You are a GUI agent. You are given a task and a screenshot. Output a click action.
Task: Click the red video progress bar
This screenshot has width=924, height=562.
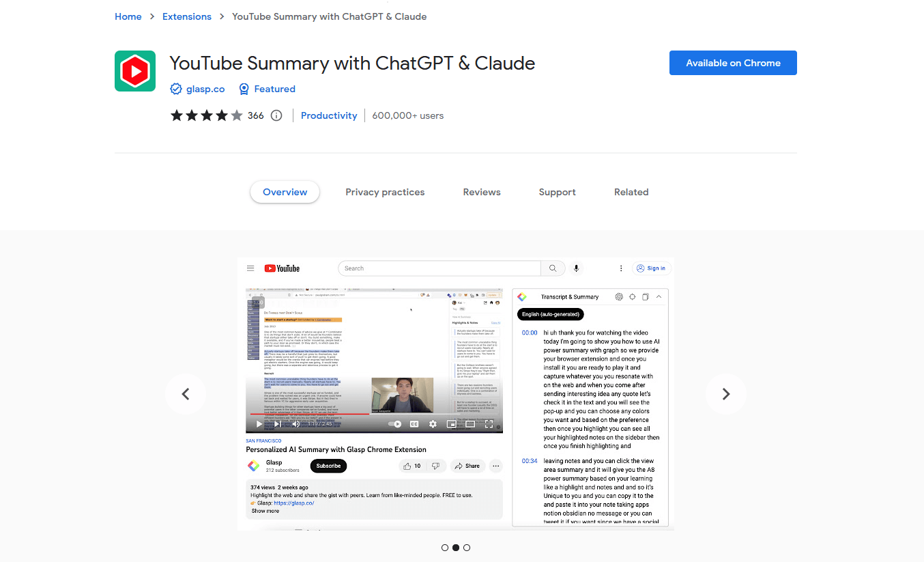310,414
